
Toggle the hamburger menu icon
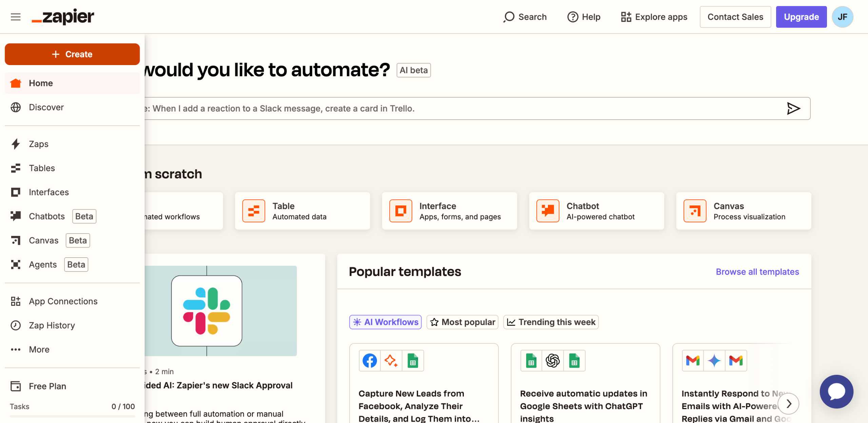16,17
